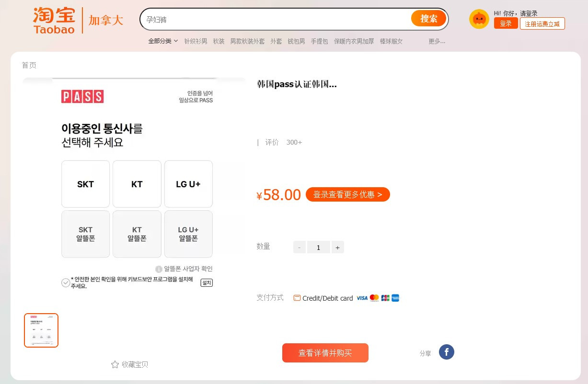Expand the 全部分类 category dropdown
Screen dimensions: 588x384
(163, 41)
